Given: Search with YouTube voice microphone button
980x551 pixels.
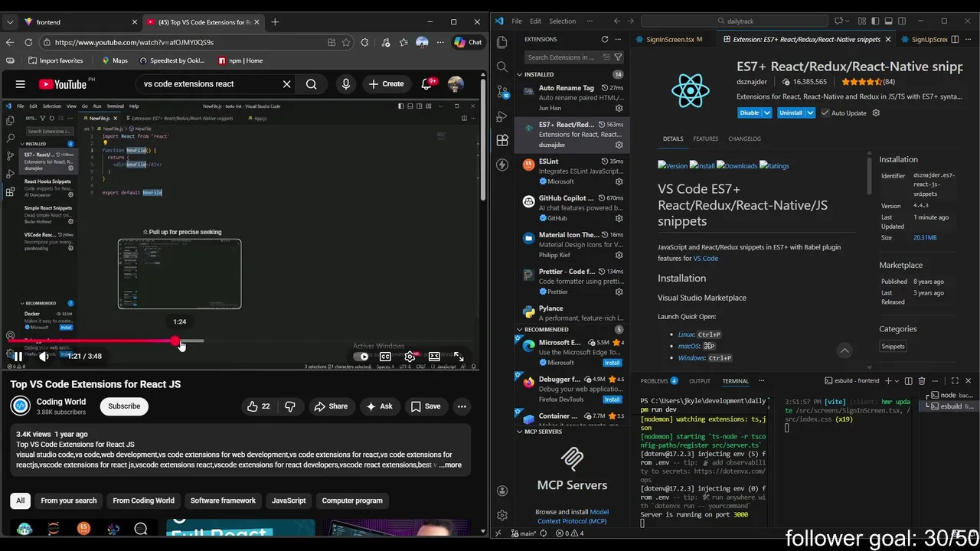Looking at the screenshot, I should click(x=346, y=84).
